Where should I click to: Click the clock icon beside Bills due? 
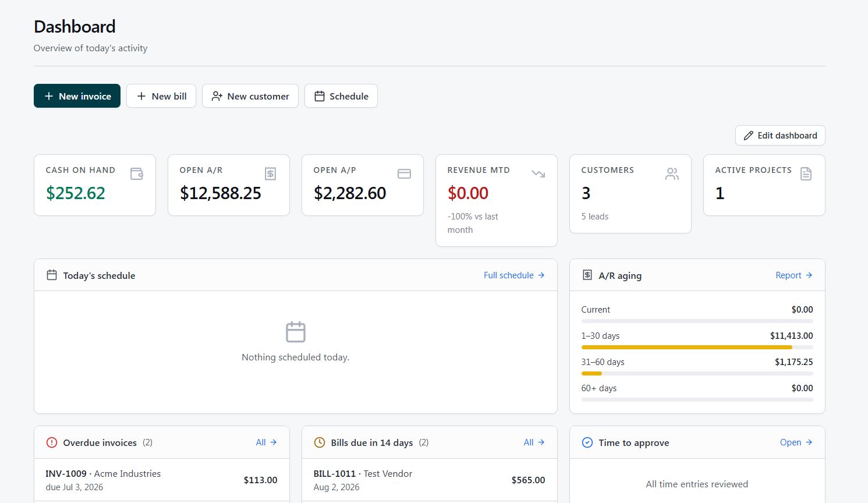320,442
